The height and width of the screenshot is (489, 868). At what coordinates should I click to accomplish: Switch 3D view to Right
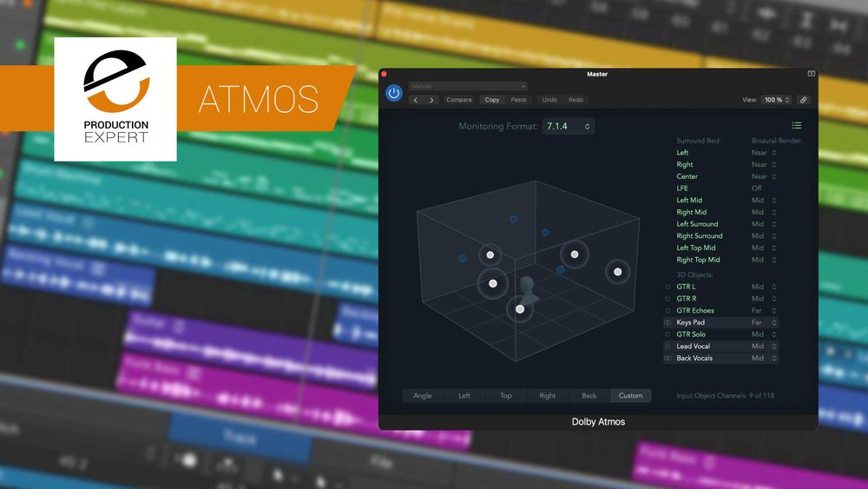pyautogui.click(x=548, y=395)
